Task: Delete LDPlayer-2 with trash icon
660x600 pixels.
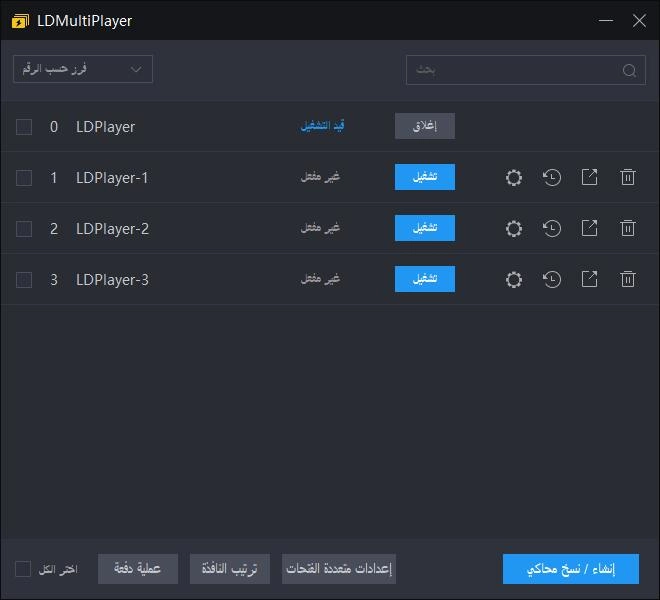Action: (628, 228)
